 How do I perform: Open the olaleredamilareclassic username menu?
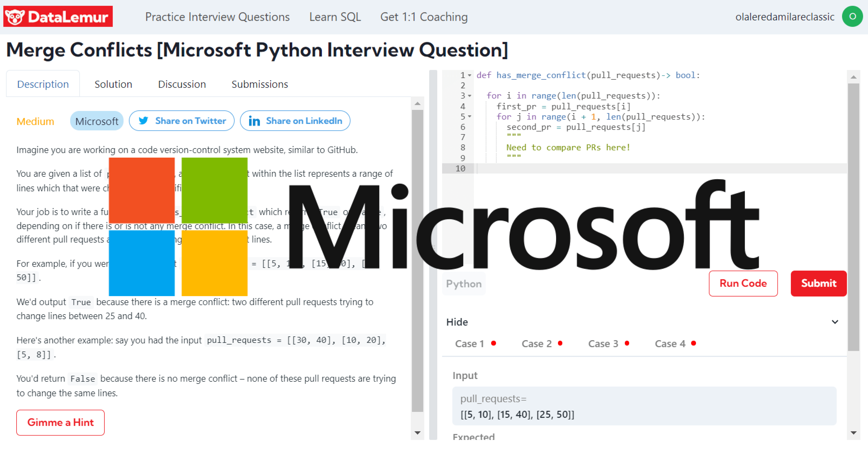click(785, 17)
